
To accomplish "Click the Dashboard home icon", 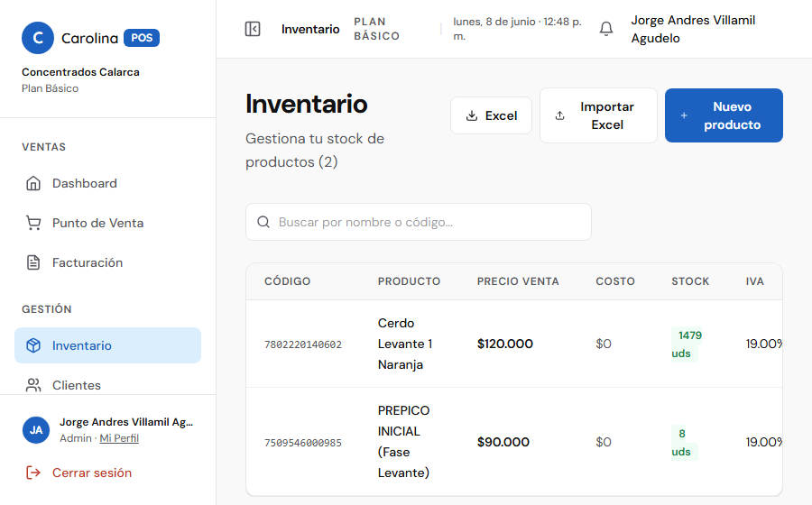I will point(33,183).
